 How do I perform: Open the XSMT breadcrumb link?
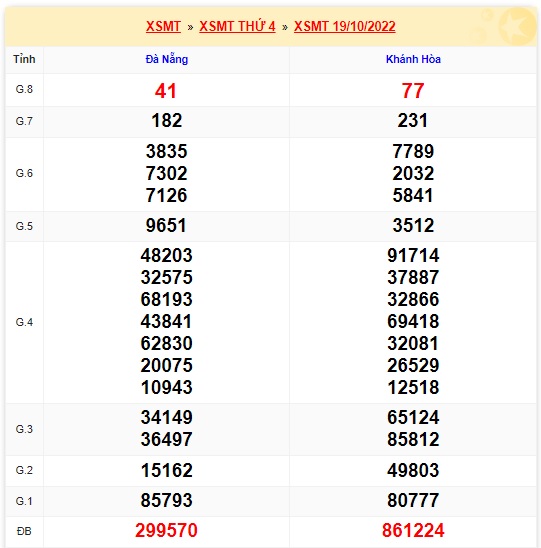point(163,27)
